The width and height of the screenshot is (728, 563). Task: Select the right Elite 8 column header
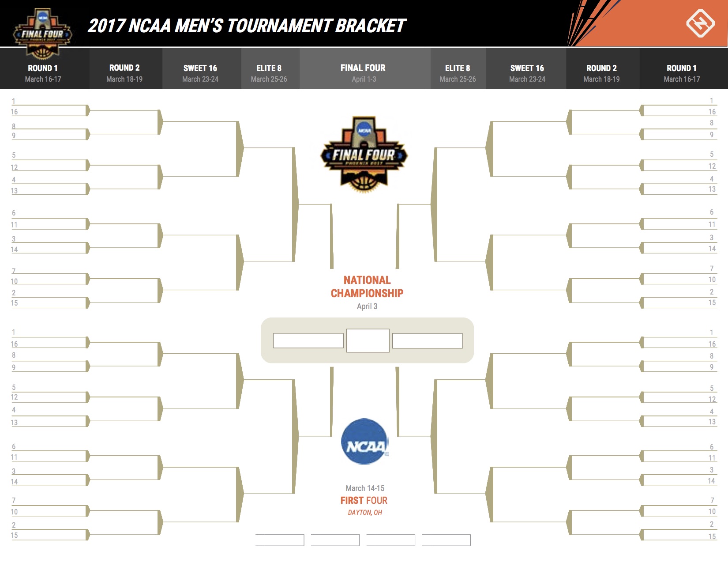[x=458, y=73]
